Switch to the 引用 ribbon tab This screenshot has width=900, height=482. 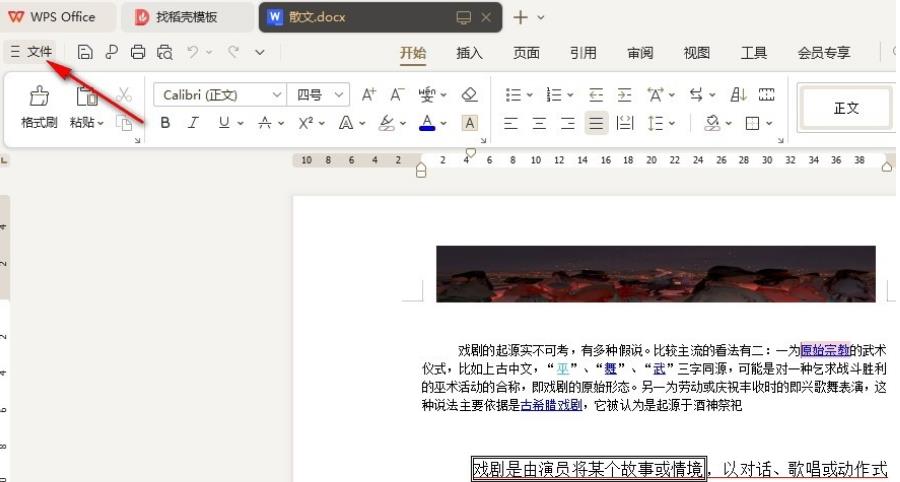tap(583, 53)
